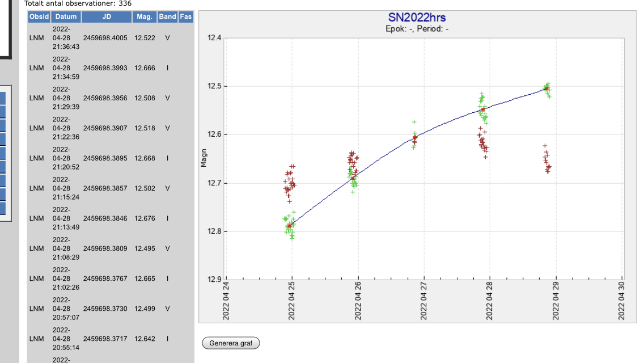Click the red marker at the curve's start
Screen dimensions: 644x363
coord(290,226)
